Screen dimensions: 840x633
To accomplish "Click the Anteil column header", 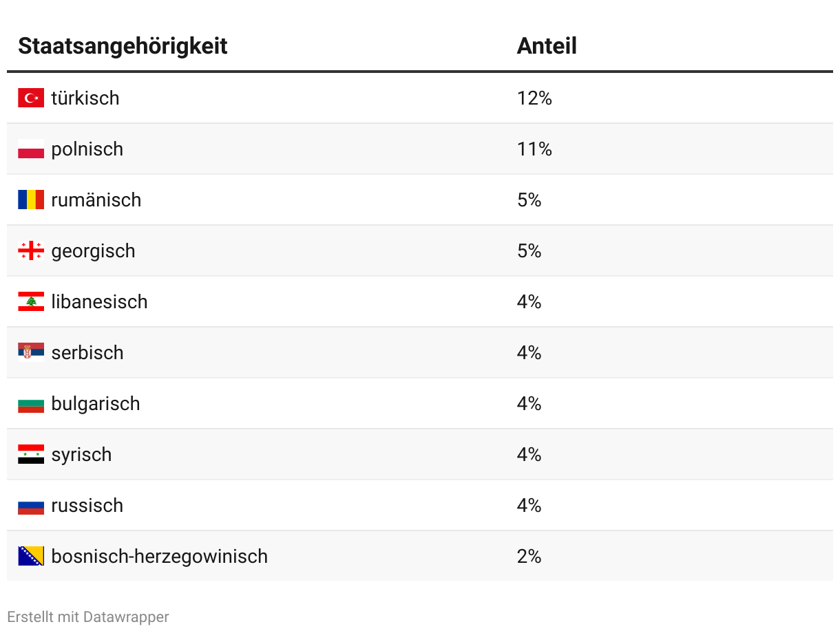I will click(547, 46).
